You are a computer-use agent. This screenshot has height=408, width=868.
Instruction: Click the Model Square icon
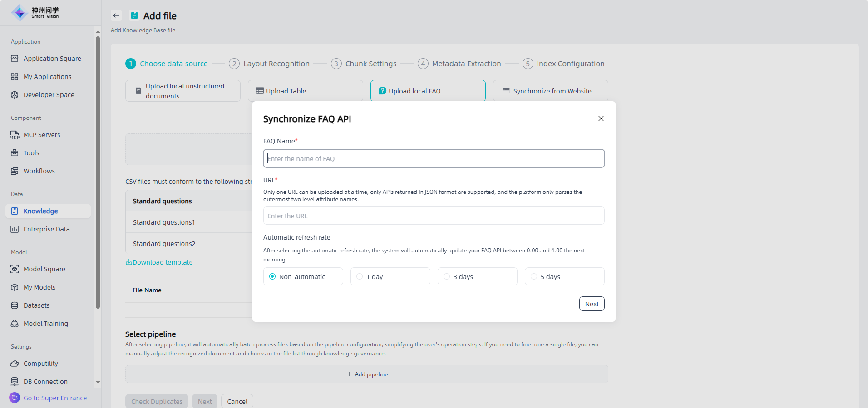coord(15,269)
